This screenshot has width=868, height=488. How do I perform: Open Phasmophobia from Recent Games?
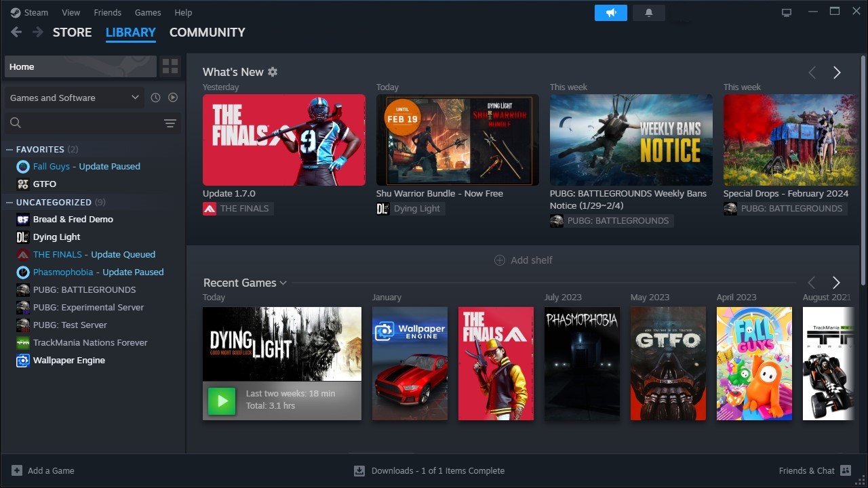click(x=582, y=363)
